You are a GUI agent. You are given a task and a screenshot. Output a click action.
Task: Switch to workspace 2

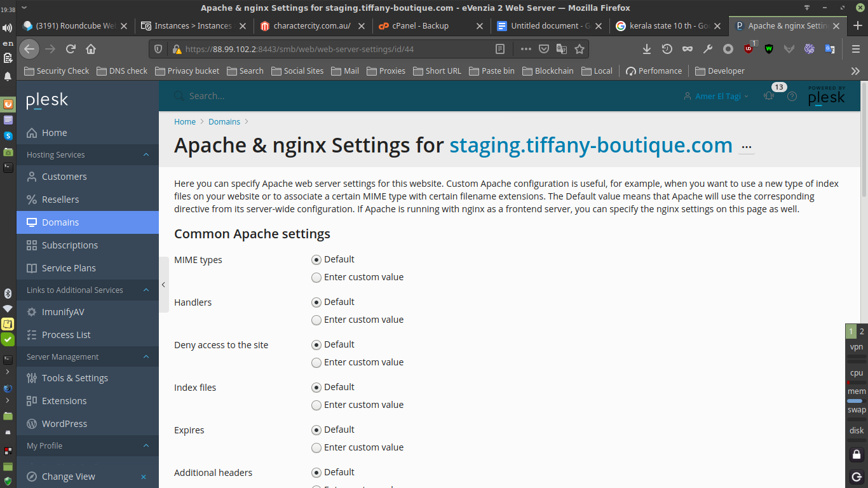point(862,331)
